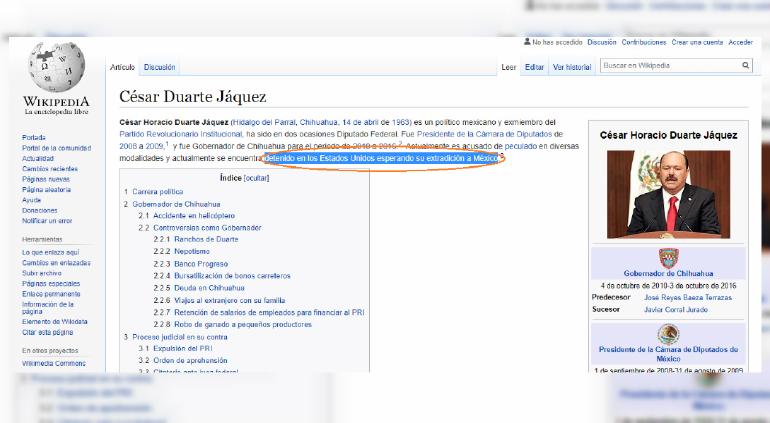Select the Leer tab

(x=509, y=67)
